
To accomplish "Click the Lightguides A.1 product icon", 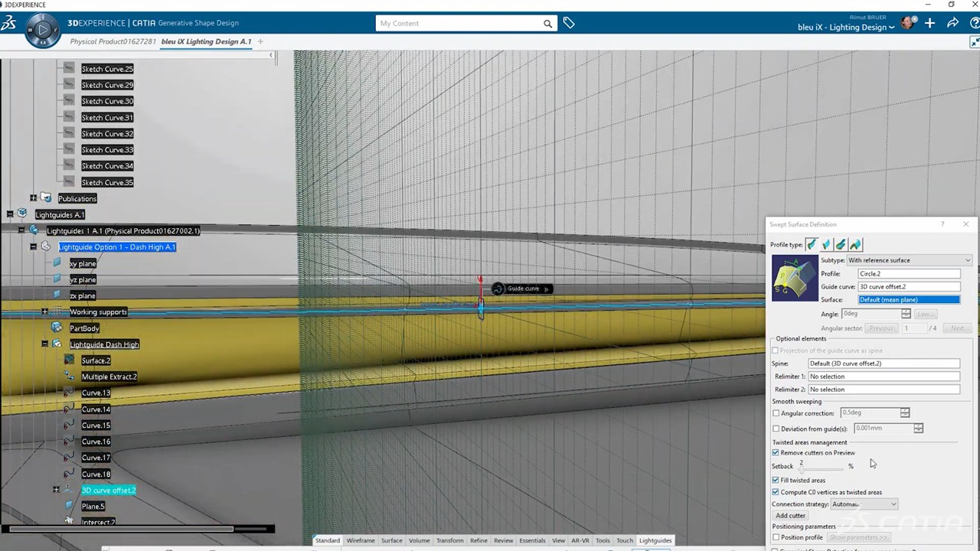I will (x=22, y=214).
